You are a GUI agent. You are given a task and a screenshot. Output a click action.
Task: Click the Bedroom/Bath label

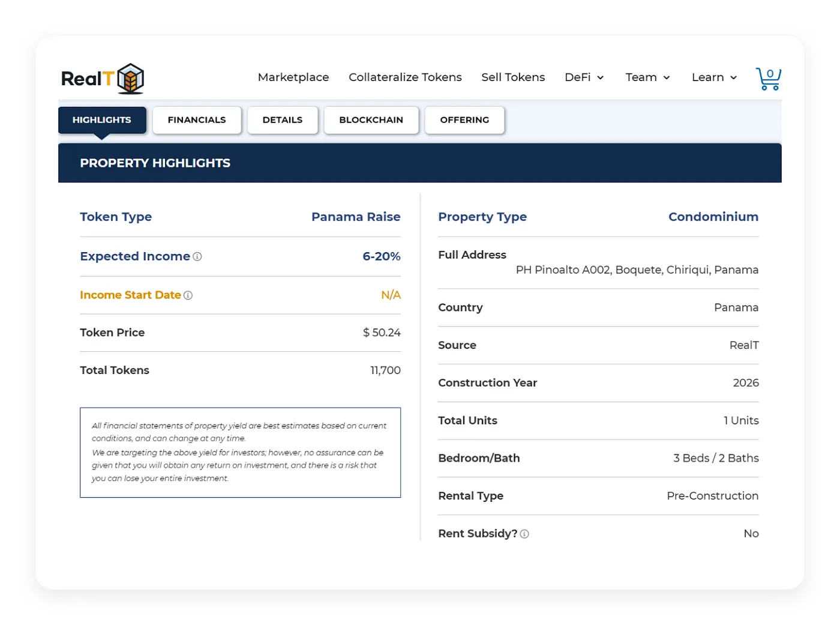(479, 458)
